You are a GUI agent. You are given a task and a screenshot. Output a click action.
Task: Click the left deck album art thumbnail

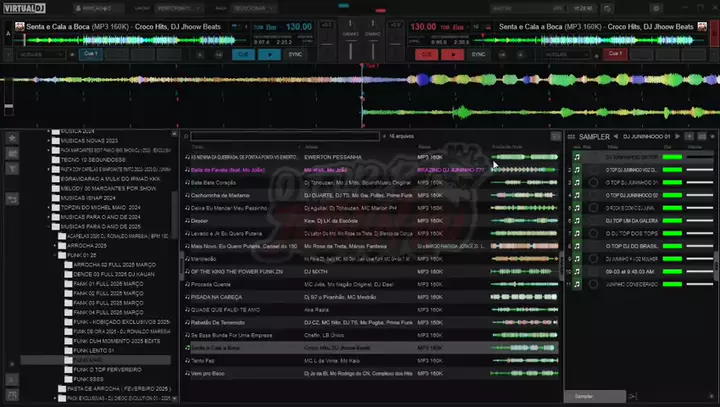pyautogui.click(x=19, y=27)
